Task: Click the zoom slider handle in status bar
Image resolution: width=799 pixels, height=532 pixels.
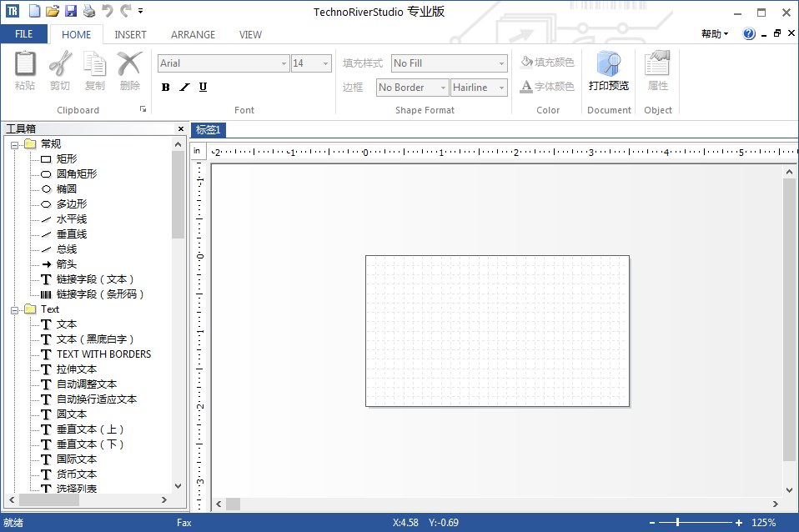Action: 678,523
